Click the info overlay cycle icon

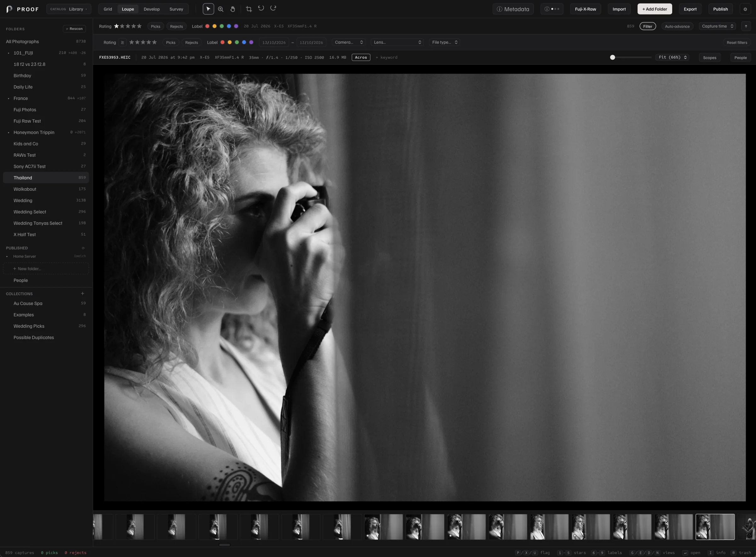pos(552,9)
